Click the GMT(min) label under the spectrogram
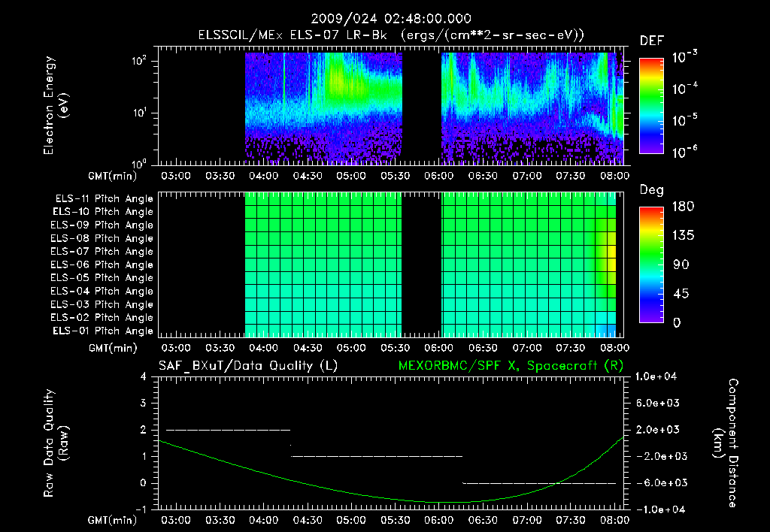 (113, 176)
